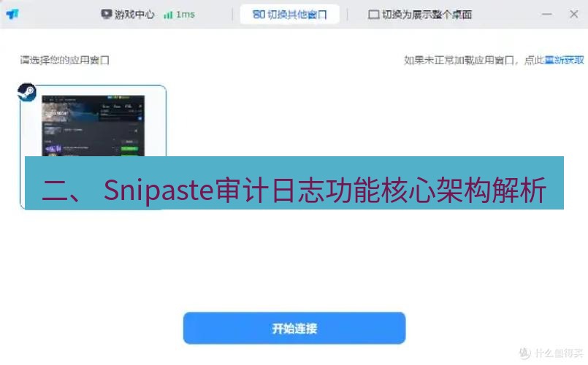The width and height of the screenshot is (588, 365).
Task: Switch to 切换为展示整个桌面 option
Action: click(x=420, y=15)
